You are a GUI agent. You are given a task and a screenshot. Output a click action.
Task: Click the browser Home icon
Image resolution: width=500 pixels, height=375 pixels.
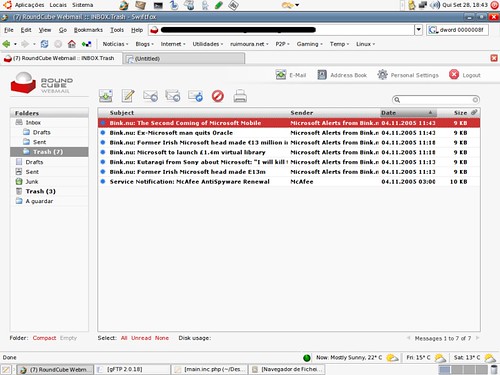coord(72,44)
